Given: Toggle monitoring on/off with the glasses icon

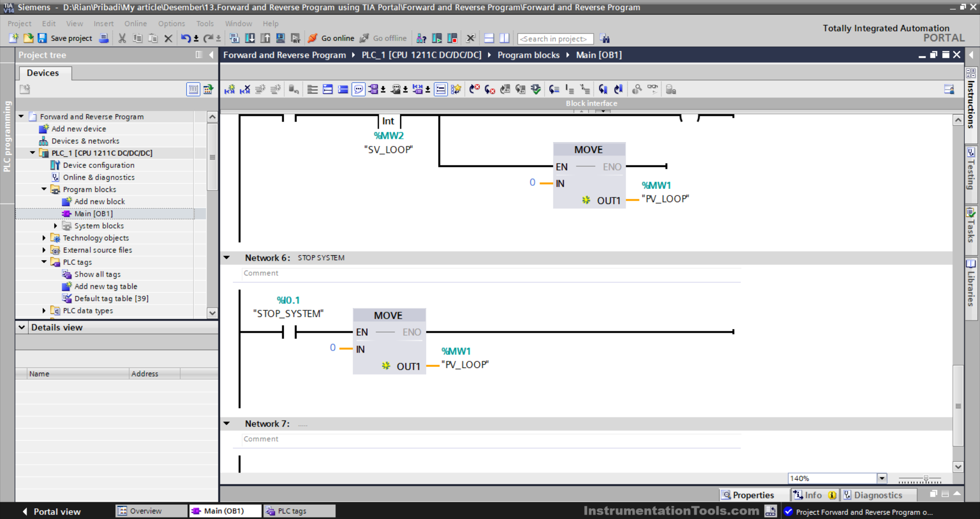Looking at the screenshot, I should tap(653, 89).
